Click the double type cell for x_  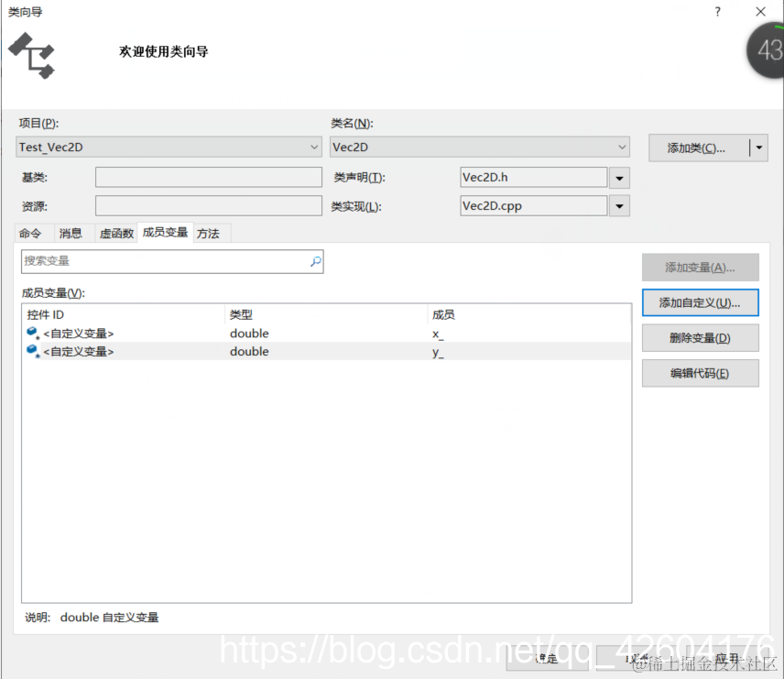click(249, 334)
